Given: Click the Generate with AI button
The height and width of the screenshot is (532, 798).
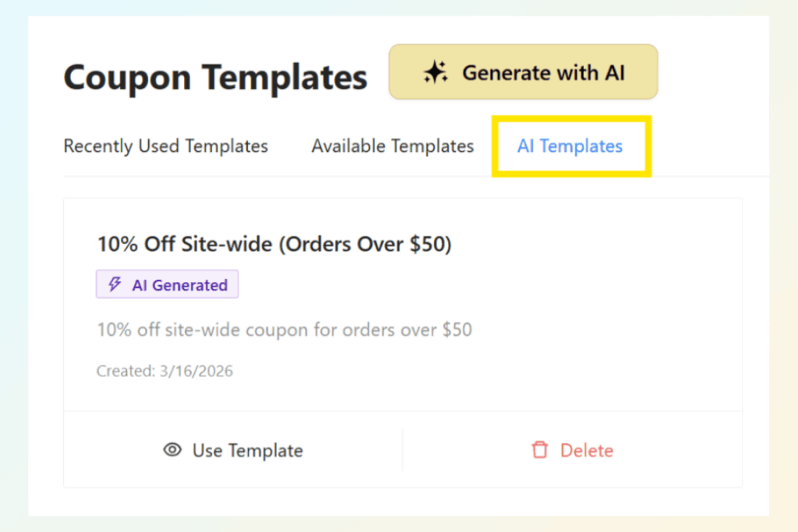Looking at the screenshot, I should tap(523, 72).
